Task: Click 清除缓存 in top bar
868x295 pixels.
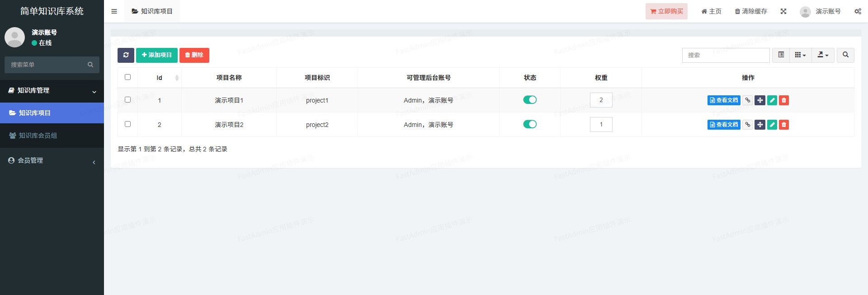Action: click(x=751, y=11)
